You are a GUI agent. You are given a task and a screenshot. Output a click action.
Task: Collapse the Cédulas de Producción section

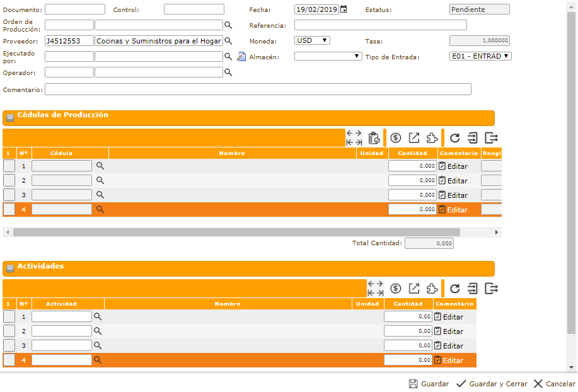click(x=10, y=118)
